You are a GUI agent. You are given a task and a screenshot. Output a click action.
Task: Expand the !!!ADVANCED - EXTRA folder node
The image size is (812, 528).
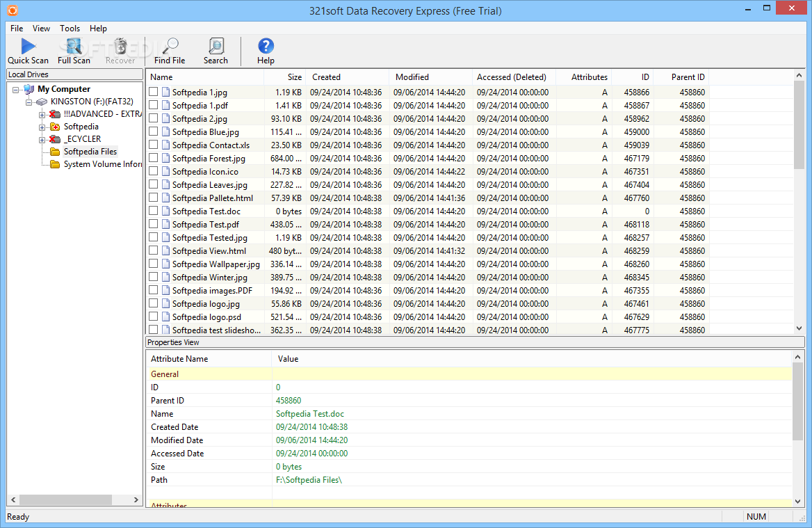click(42, 115)
